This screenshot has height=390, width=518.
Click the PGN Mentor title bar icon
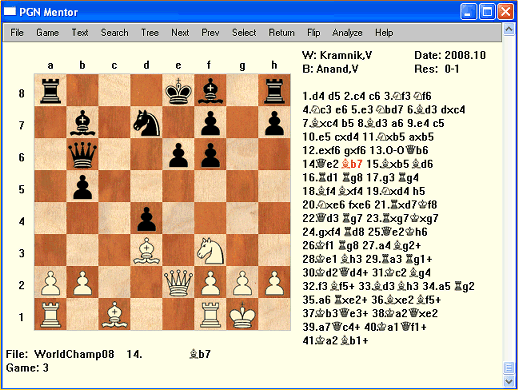(10, 12)
